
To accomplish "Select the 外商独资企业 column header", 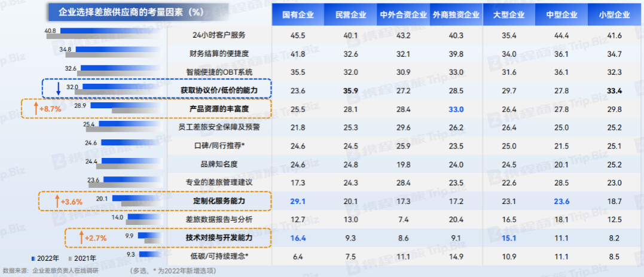I will coord(456,15).
